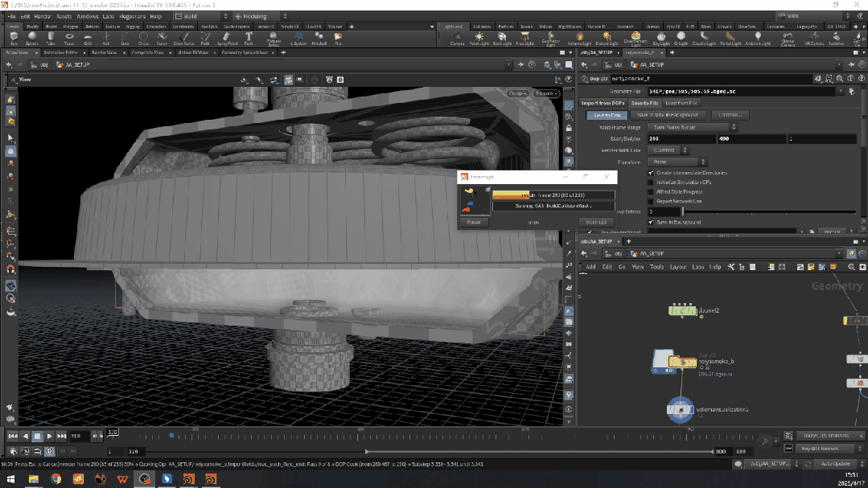The width and height of the screenshot is (868, 488).
Task: Select the Camera shelf tool
Action: [456, 38]
